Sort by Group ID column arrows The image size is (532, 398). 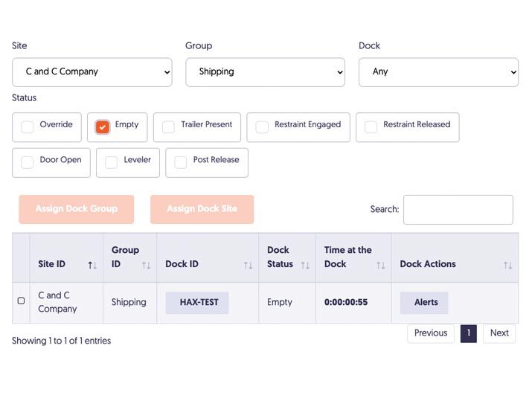point(147,266)
